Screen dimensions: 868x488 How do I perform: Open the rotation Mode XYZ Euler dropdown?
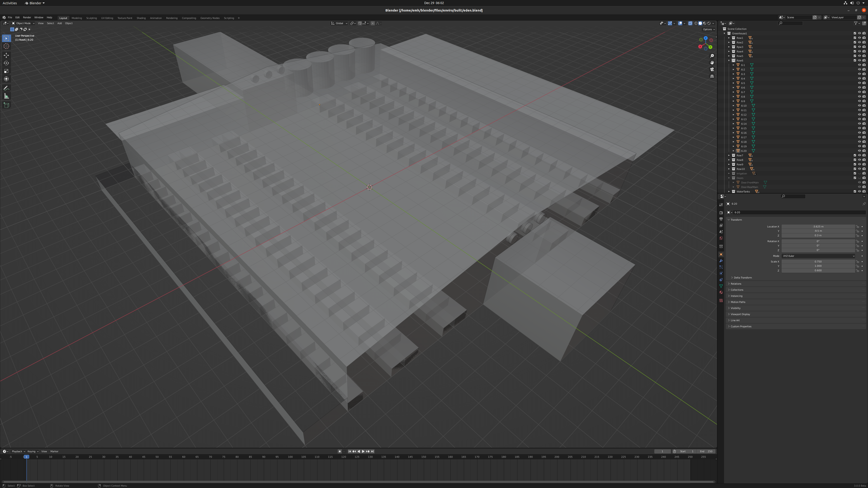point(818,256)
